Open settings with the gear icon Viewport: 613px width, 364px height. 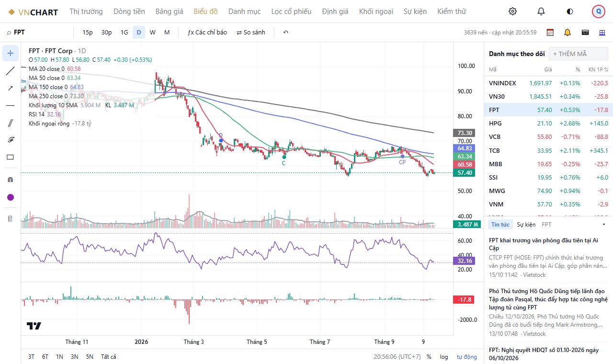[x=512, y=11]
